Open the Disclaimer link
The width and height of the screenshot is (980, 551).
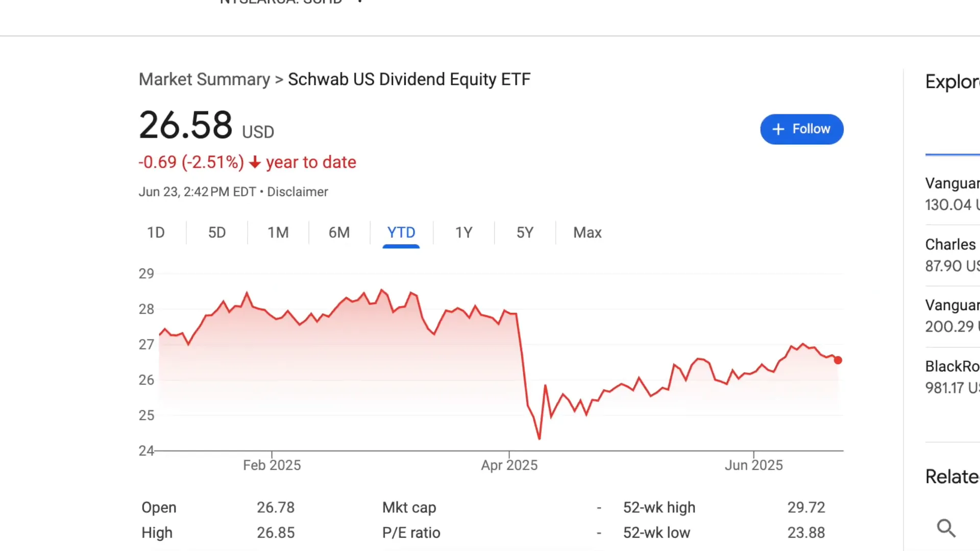click(x=298, y=192)
